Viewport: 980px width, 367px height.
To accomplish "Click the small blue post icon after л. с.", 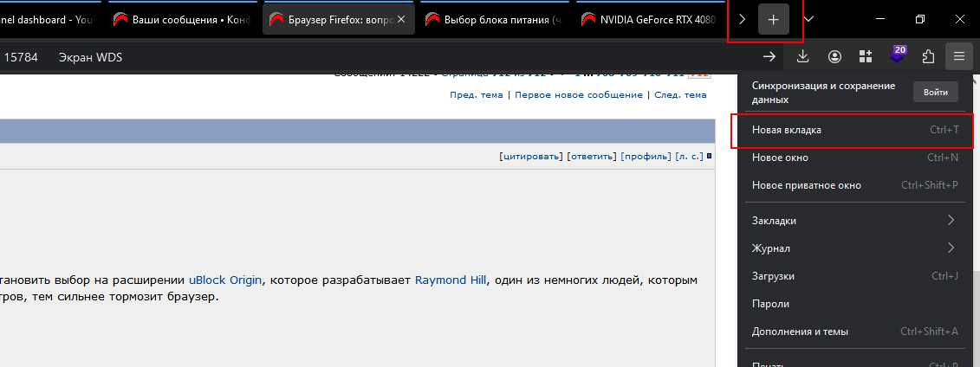I will coord(710,156).
